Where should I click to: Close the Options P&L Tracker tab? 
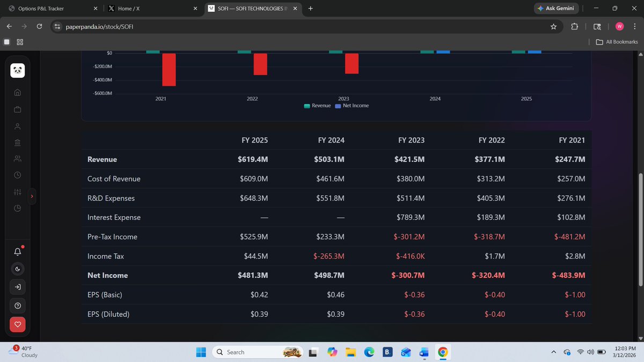point(95,9)
